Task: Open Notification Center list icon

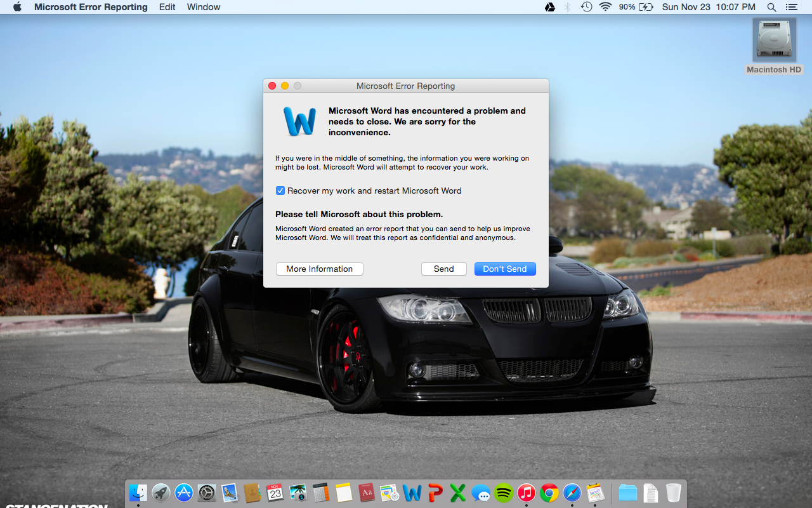Action: coord(791,7)
